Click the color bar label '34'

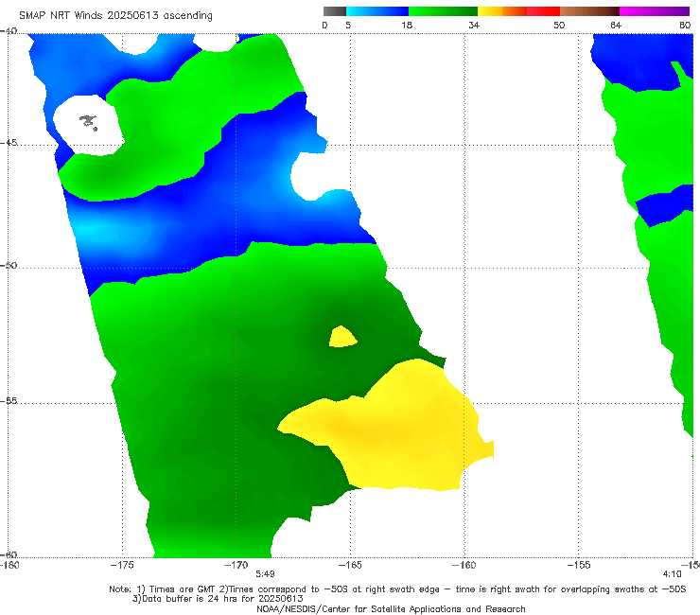pos(474,26)
